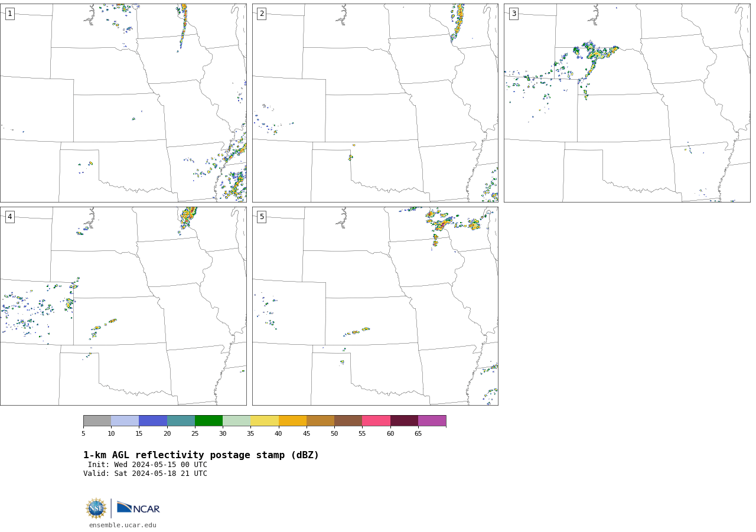Click the gray 5-10 dBZ color swatch
This screenshot has height=532, width=756.
(x=97, y=420)
